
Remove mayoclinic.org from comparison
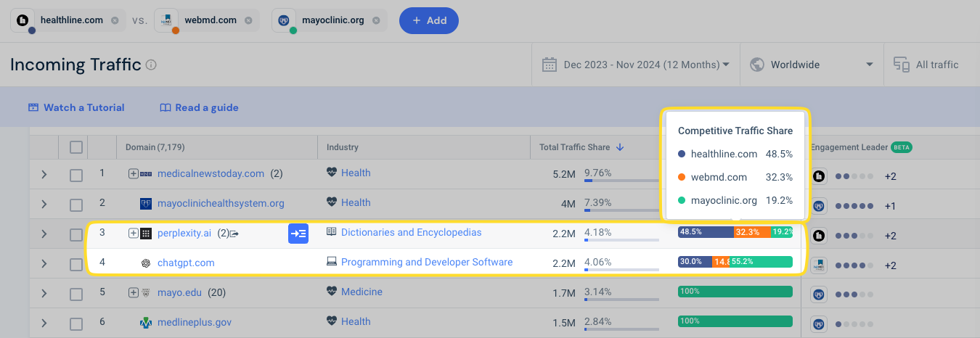[376, 20]
